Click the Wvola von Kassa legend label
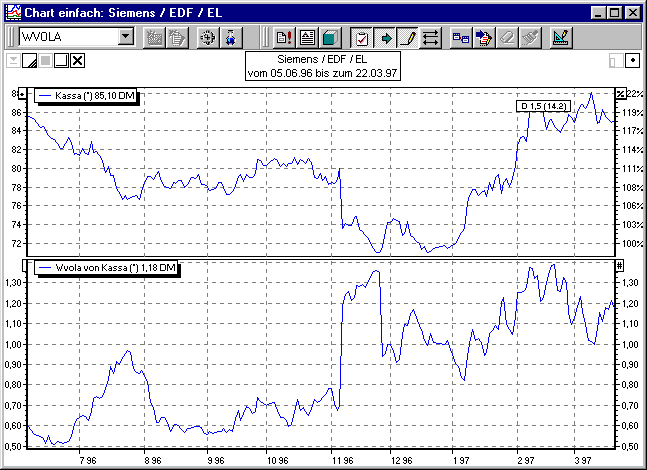 106,268
